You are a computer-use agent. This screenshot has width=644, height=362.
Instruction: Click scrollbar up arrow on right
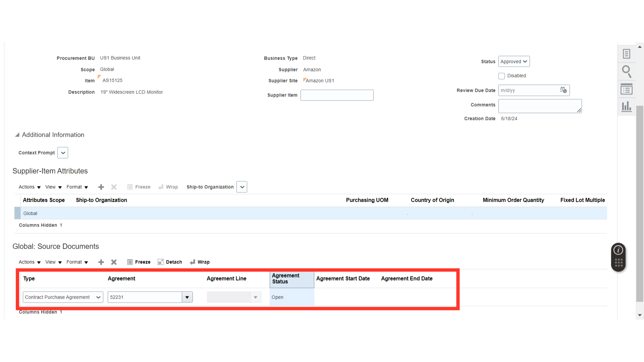point(640,47)
